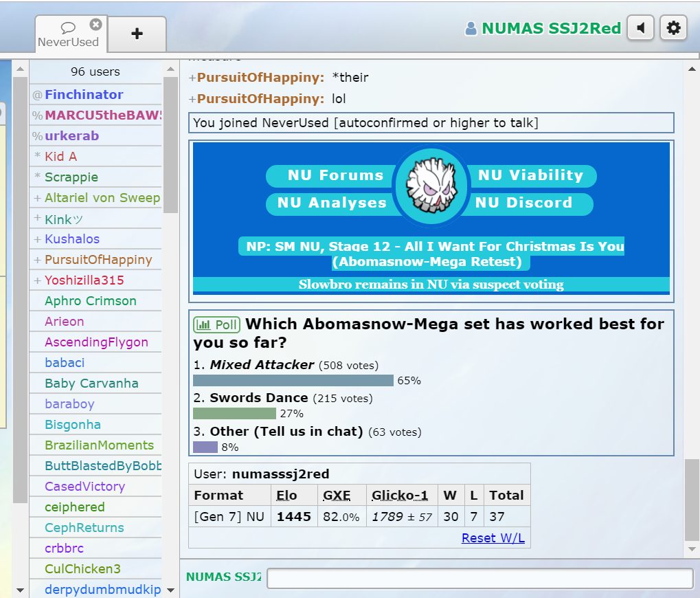Join the NU Discord link
The height and width of the screenshot is (598, 700).
tap(523, 203)
